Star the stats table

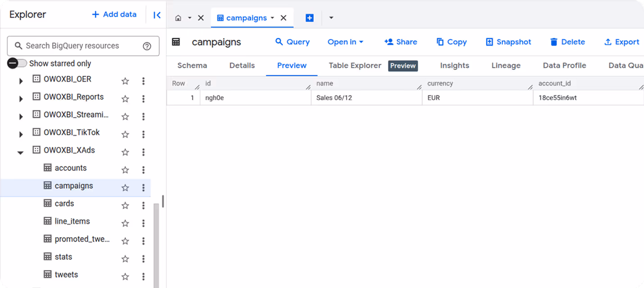pos(125,259)
